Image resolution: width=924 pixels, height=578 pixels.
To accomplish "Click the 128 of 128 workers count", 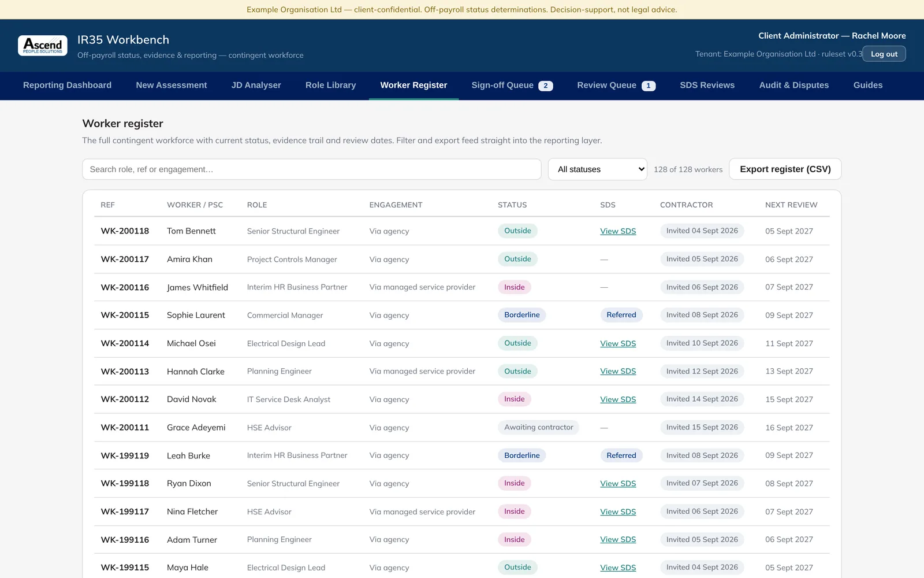I will (x=688, y=169).
